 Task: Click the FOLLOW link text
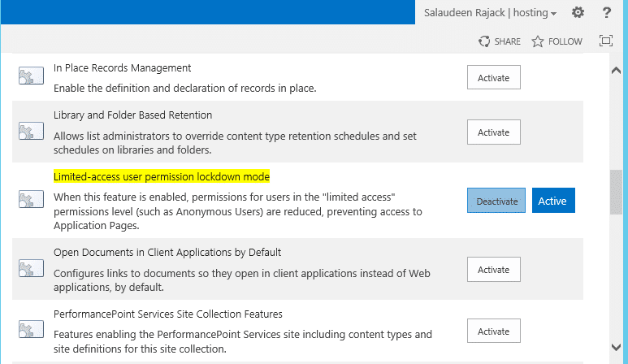[565, 41]
